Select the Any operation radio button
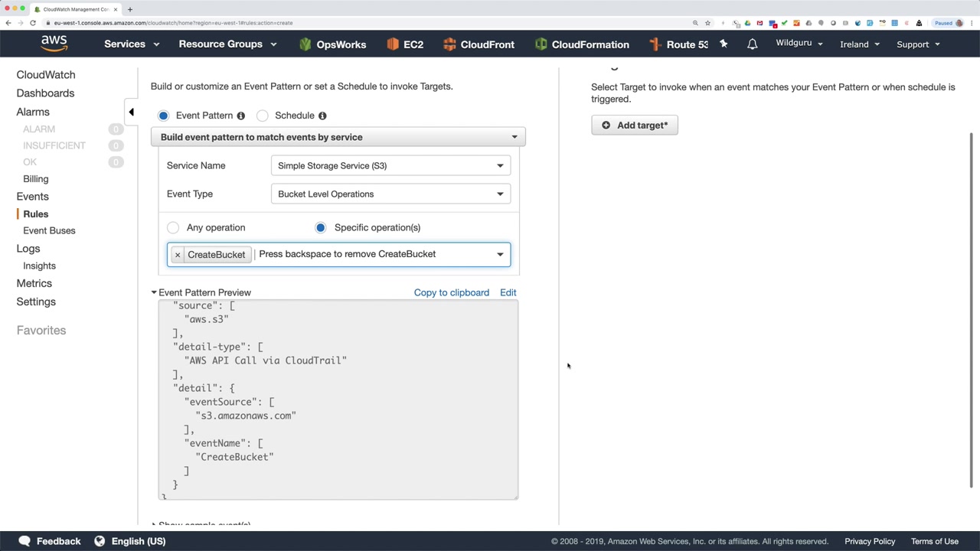Screen dimensions: 980x551 point(173,227)
